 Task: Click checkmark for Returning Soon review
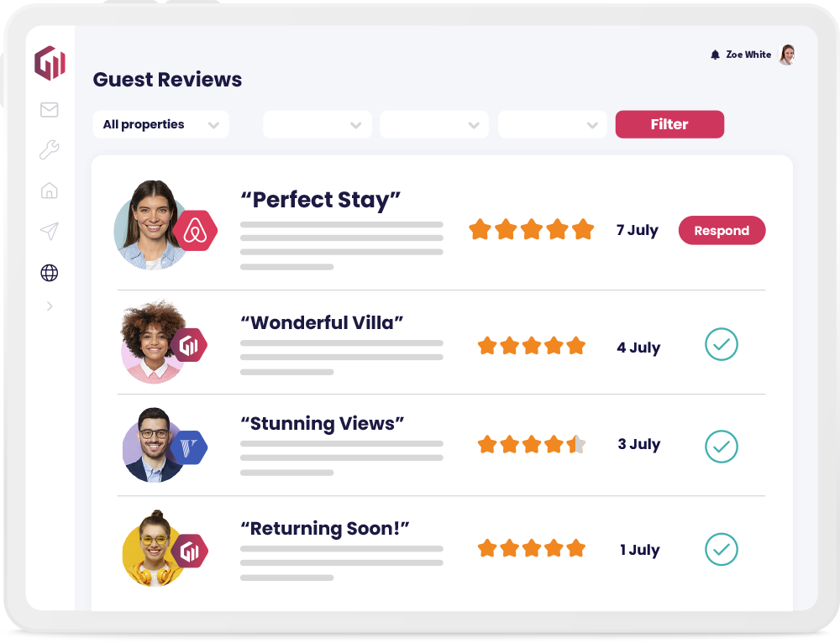click(721, 549)
